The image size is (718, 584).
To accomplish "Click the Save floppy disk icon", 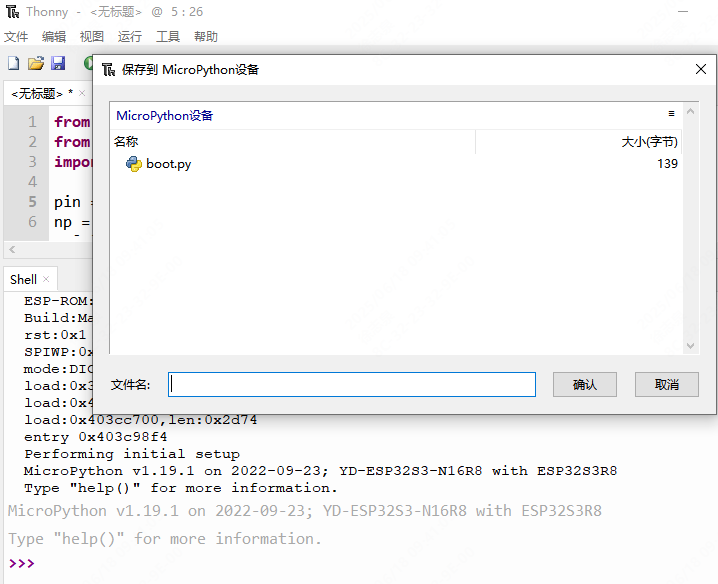I will click(x=58, y=63).
